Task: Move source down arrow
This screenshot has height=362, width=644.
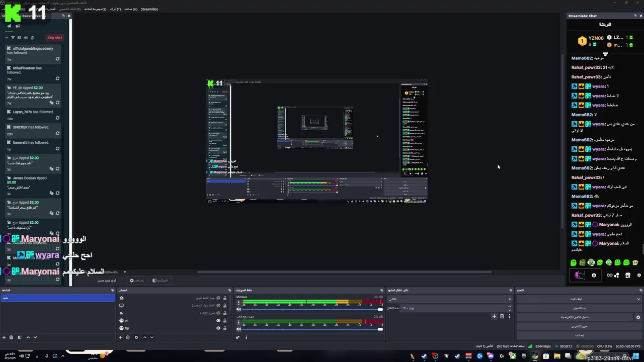Action: 151,337
